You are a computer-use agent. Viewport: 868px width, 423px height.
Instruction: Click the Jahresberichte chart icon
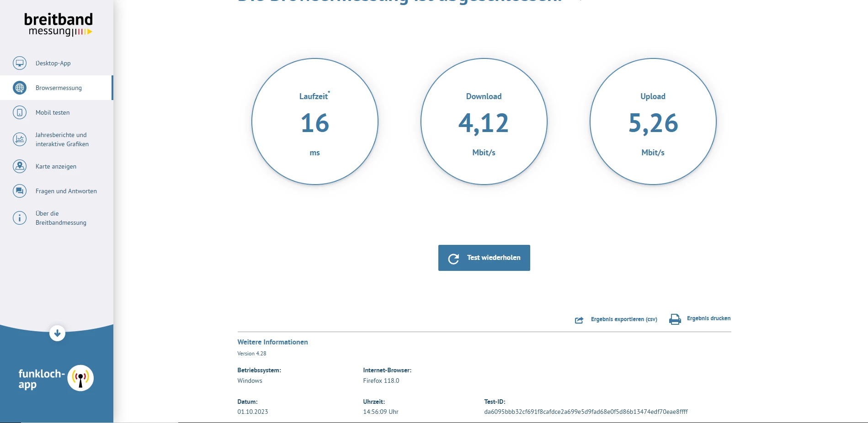[x=20, y=139]
